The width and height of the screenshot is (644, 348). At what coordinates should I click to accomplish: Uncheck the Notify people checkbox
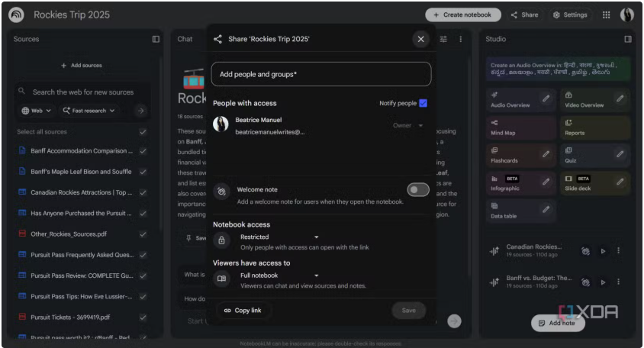tap(423, 103)
